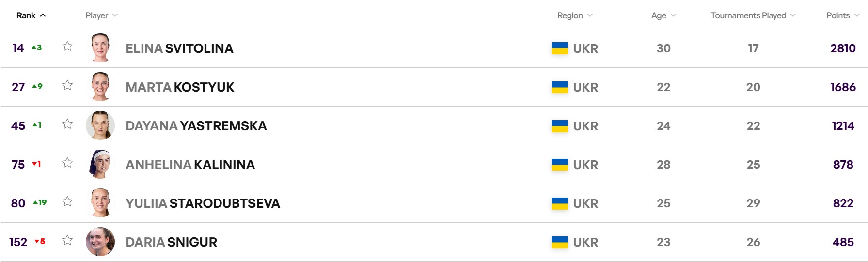Sort rankings by Points column
This screenshot has height=262, width=868.
pyautogui.click(x=843, y=15)
